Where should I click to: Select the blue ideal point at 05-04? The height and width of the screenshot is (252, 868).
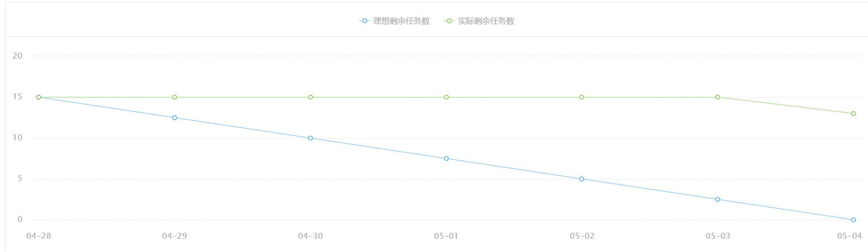(x=853, y=220)
